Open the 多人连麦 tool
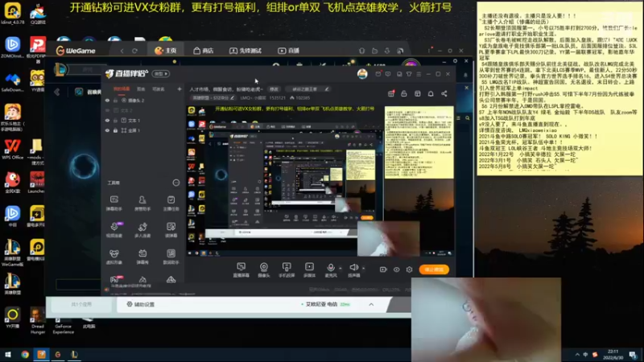 (142, 230)
